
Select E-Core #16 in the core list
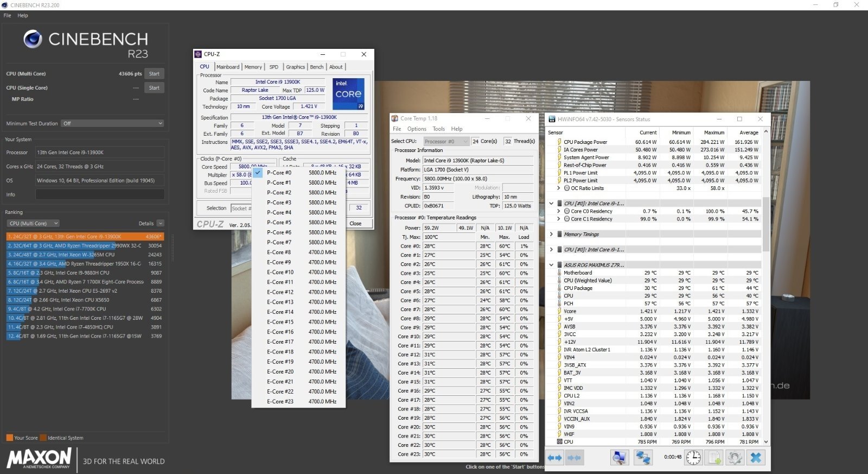[x=299, y=332]
